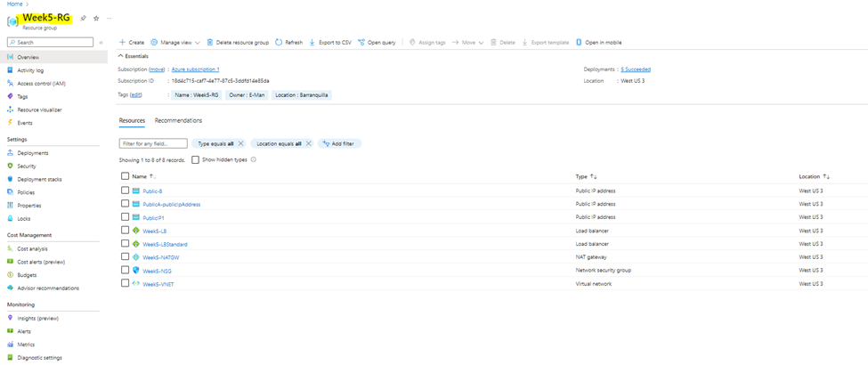This screenshot has width=868, height=365.
Task: Click the Access control (IAM) icon
Action: pyautogui.click(x=10, y=83)
